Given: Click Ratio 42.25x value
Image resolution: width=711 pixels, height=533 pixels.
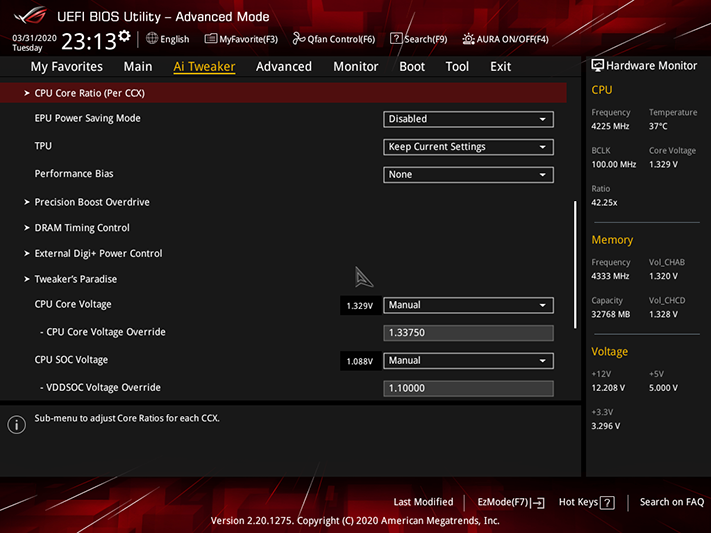Looking at the screenshot, I should point(604,203).
